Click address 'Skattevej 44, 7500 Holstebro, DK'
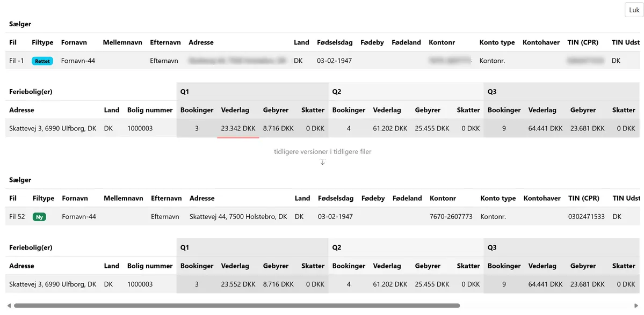The height and width of the screenshot is (315, 644). [238, 217]
